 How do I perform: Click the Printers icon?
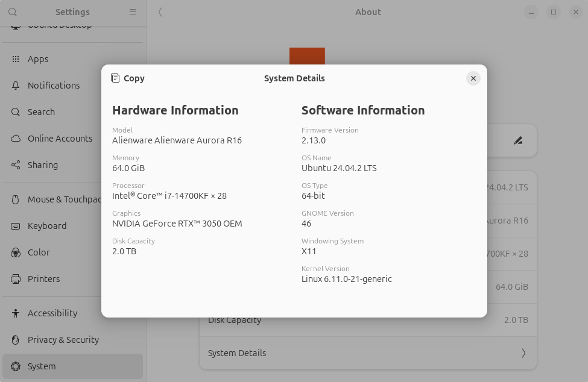coord(15,279)
